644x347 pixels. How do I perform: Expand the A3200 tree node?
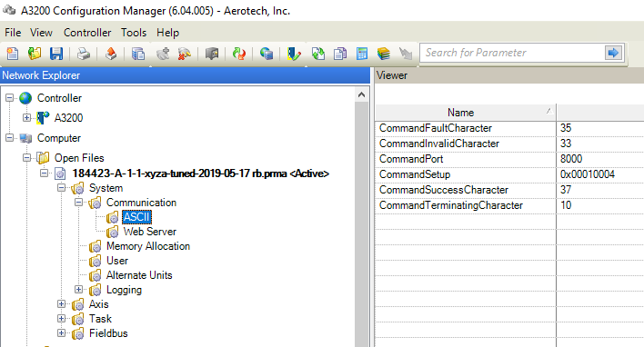(26, 118)
